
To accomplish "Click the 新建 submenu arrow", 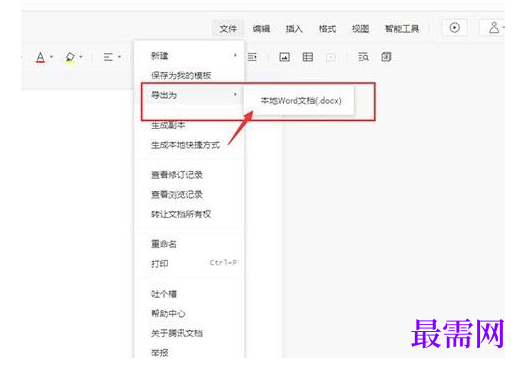I will click(x=235, y=55).
